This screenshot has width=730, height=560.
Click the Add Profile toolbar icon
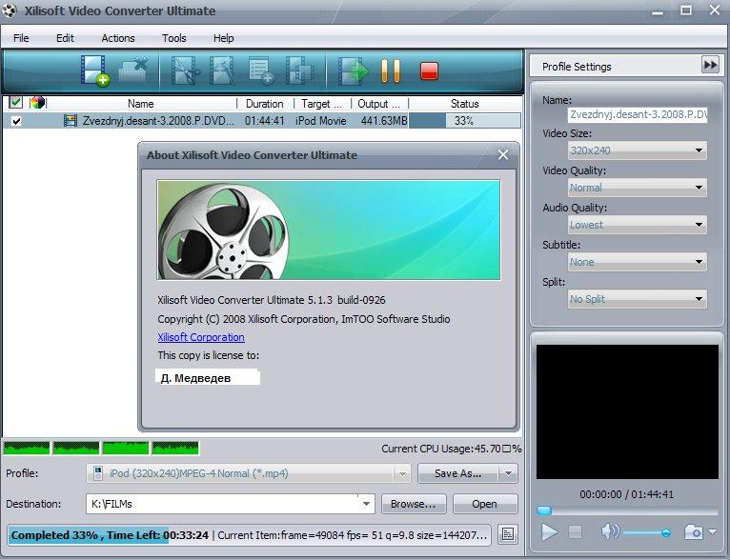pos(261,70)
